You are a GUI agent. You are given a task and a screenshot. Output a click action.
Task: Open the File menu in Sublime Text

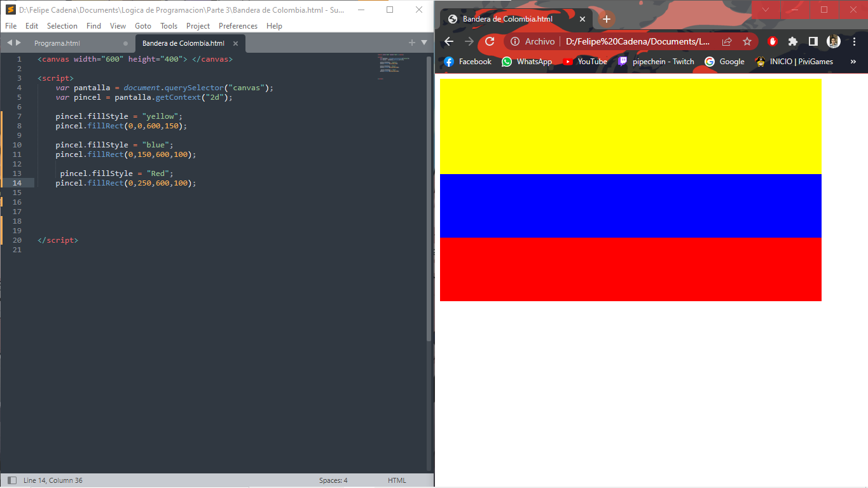coord(11,26)
